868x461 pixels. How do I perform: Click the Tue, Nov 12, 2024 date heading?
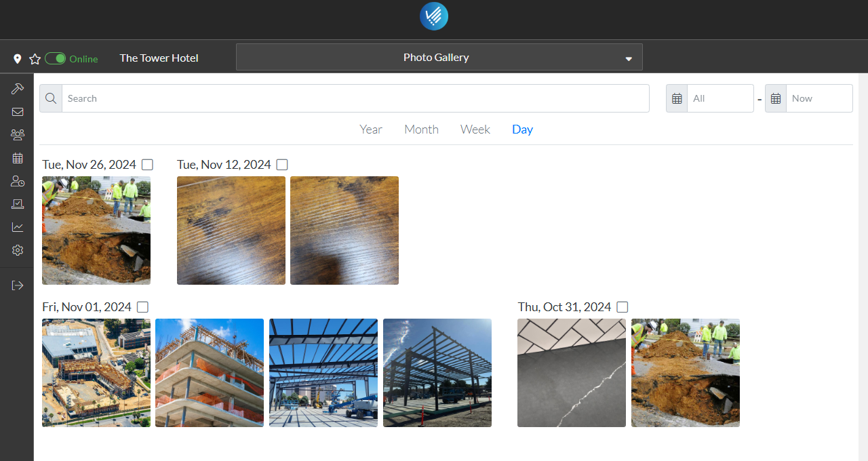(x=224, y=165)
